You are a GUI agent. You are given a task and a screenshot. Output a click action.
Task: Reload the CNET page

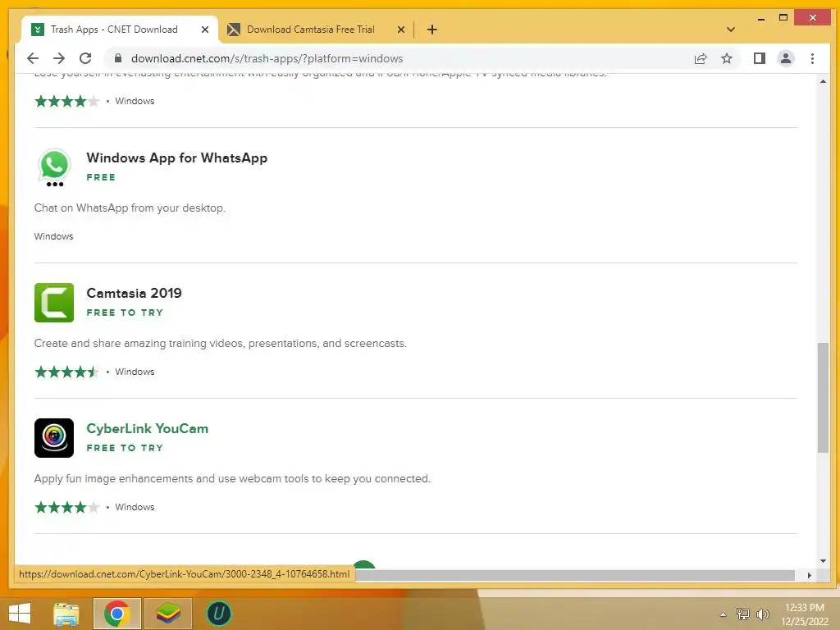coord(85,58)
